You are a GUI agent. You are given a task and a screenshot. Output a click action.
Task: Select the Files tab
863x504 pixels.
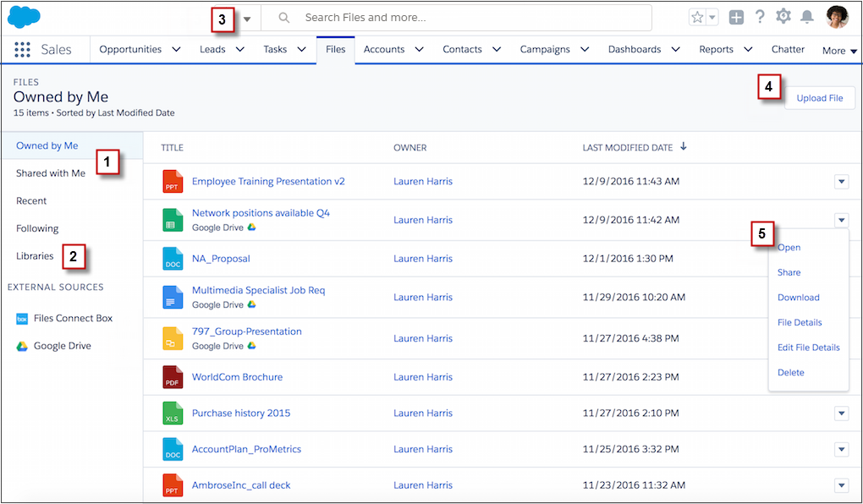[336, 50]
